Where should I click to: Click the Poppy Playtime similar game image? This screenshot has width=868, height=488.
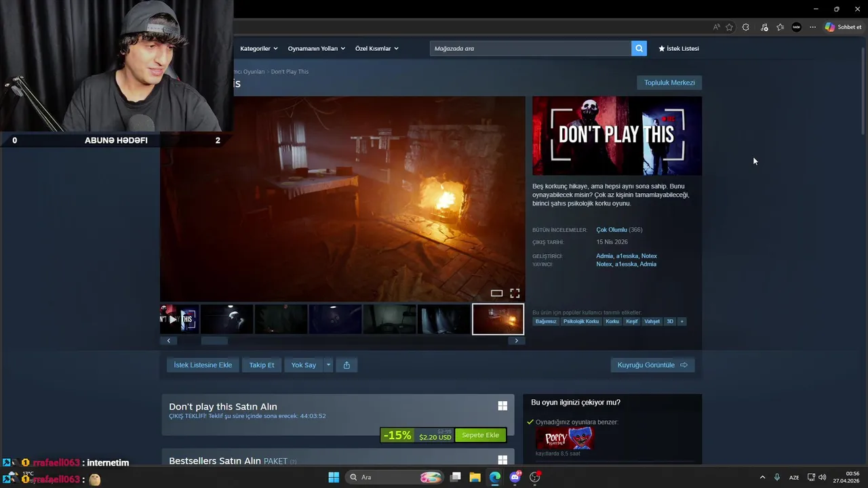(x=564, y=439)
